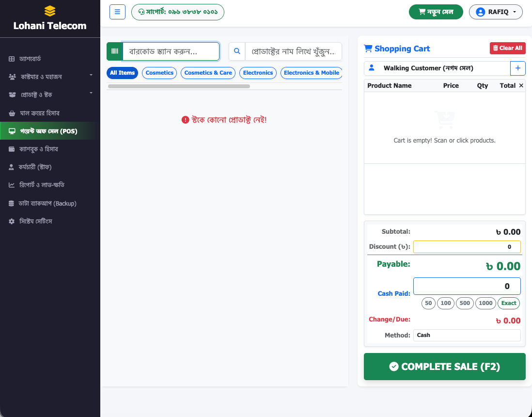Click the people icon for কাস্টমার ও মহাজন
The height and width of the screenshot is (417, 532).
(x=12, y=77)
